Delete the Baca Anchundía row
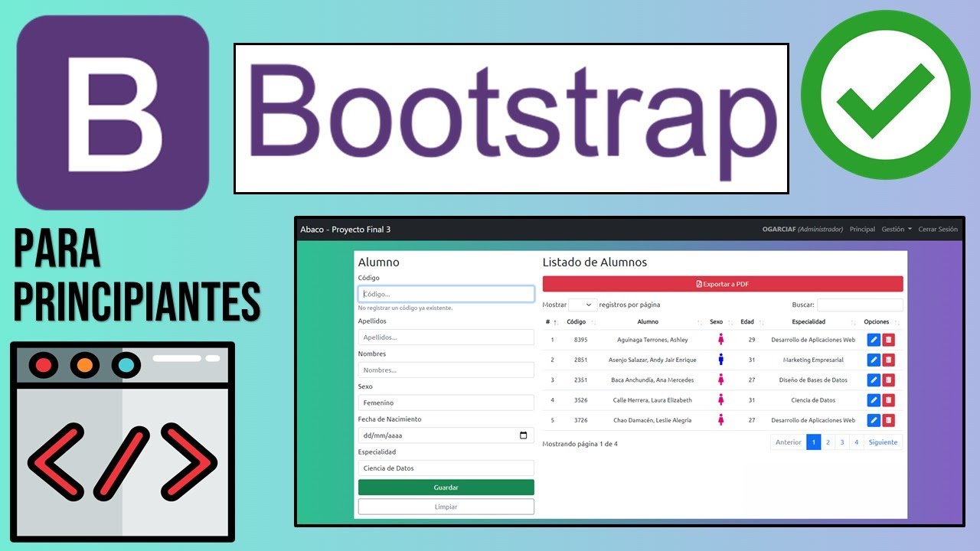Image resolution: width=980 pixels, height=551 pixels. 888,380
